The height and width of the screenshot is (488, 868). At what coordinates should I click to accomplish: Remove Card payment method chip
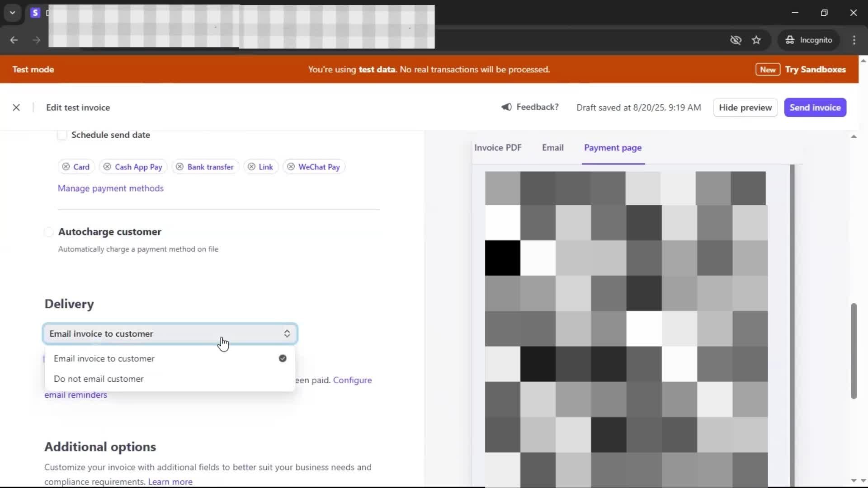pos(66,167)
